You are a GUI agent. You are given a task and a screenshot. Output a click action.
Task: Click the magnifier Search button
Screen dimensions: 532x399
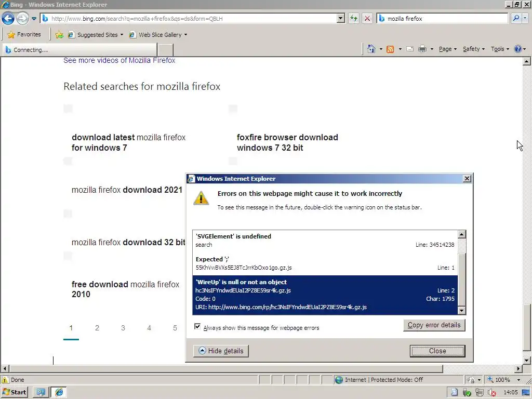pyautogui.click(x=516, y=18)
